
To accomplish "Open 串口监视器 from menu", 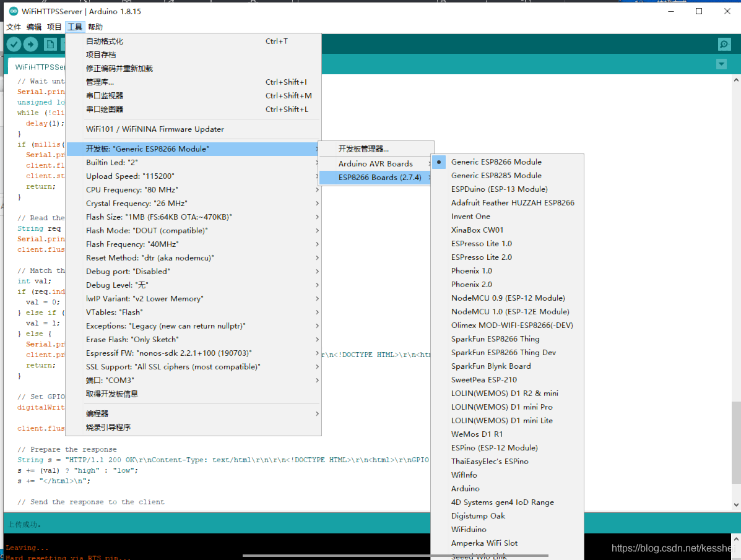I will click(194, 96).
